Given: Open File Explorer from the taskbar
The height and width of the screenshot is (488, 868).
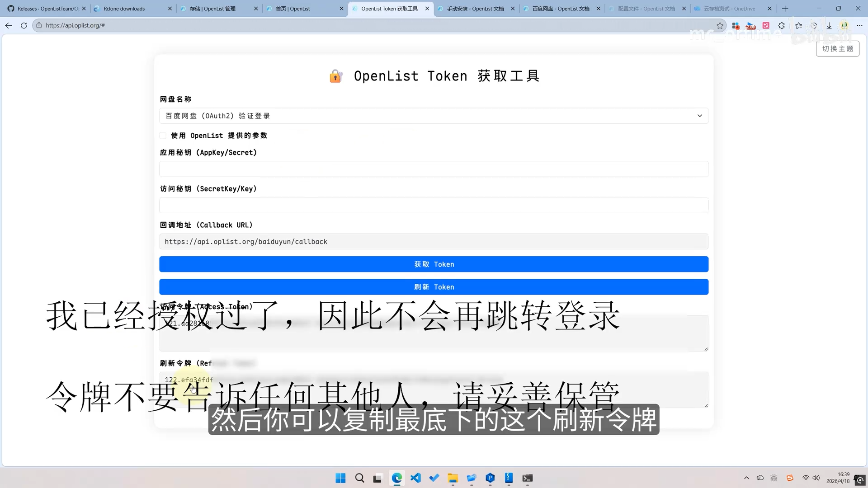Looking at the screenshot, I should pyautogui.click(x=453, y=478).
